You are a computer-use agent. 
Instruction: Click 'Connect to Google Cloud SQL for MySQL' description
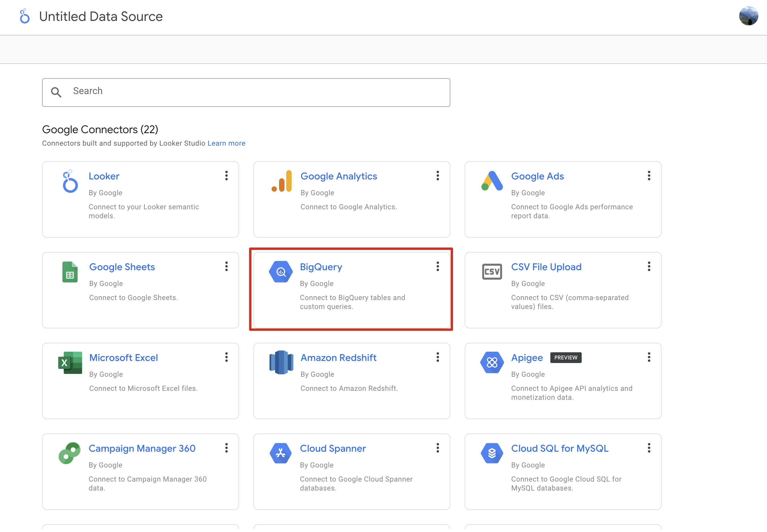click(x=566, y=484)
